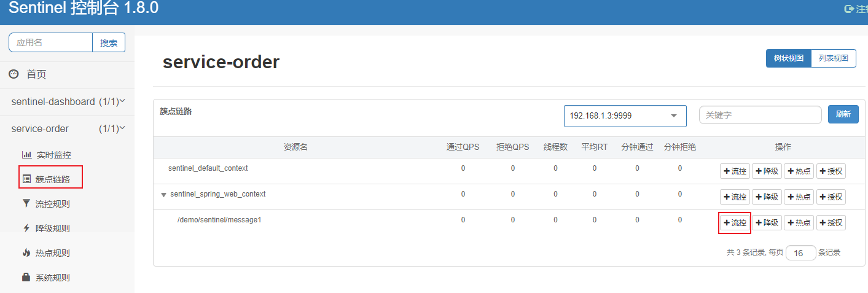Add 授权 rule for sentinel_spring_web_context

[831, 197]
